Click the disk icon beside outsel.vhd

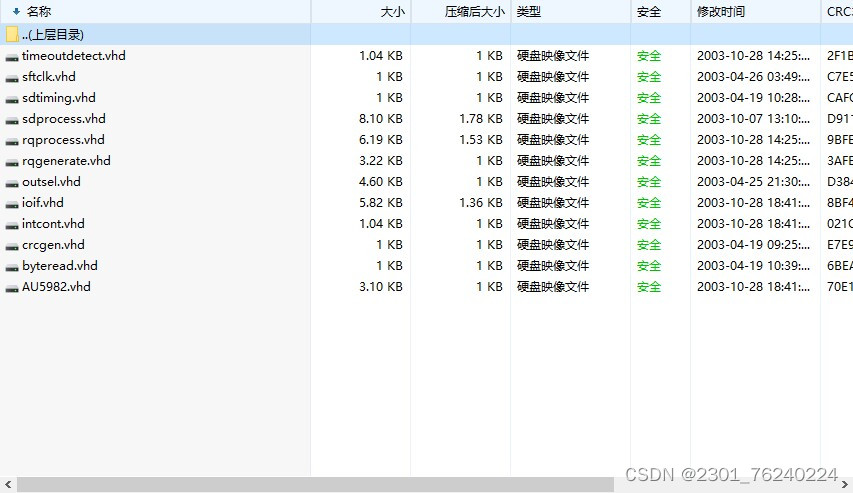(x=12, y=183)
